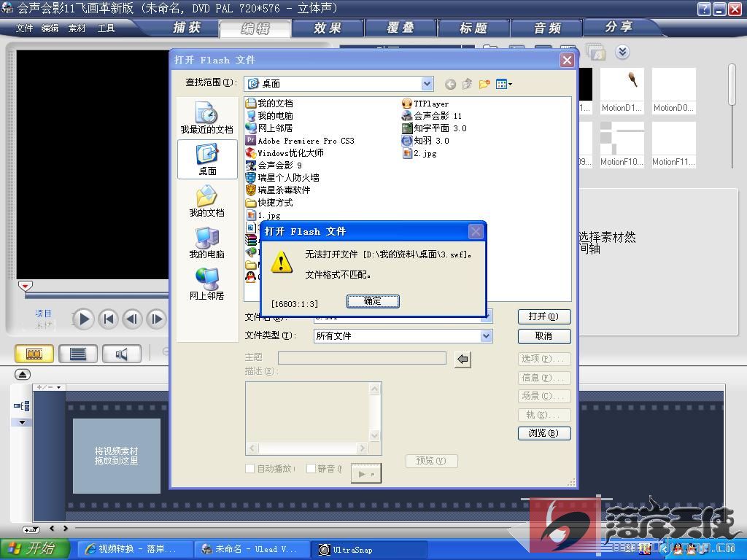Select 桌面 in the places bar
Viewport: 747px width, 560px height.
207,159
